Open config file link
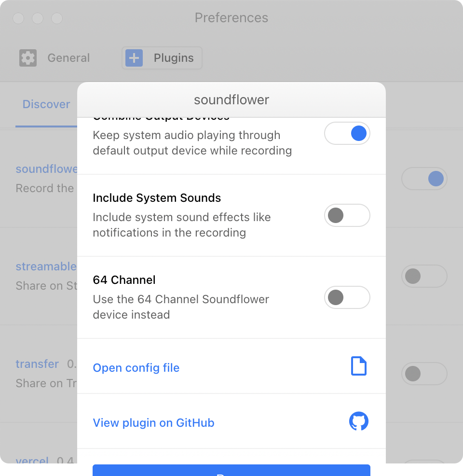Viewport: 463px width, 476px height. 136,368
